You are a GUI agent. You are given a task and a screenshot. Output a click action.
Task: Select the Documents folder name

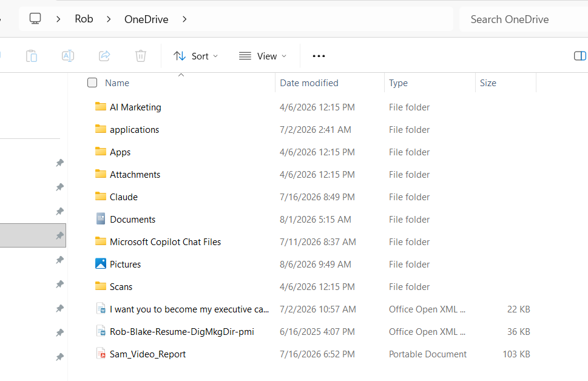[x=132, y=220]
